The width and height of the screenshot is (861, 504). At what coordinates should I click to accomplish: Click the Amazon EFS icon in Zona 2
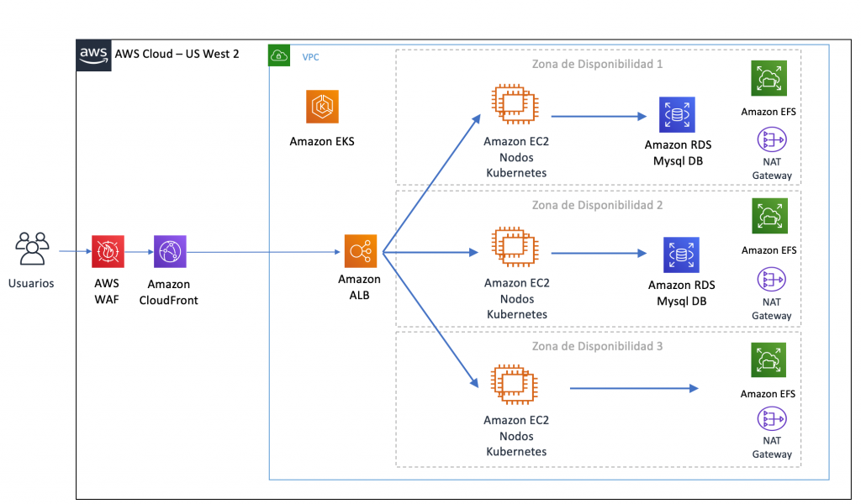[769, 218]
